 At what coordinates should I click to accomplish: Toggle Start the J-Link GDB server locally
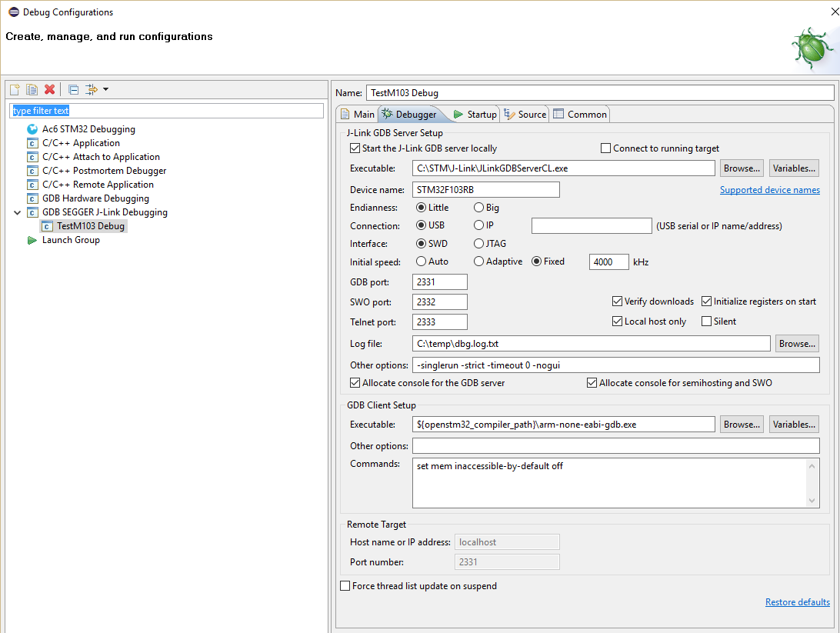[355, 148]
